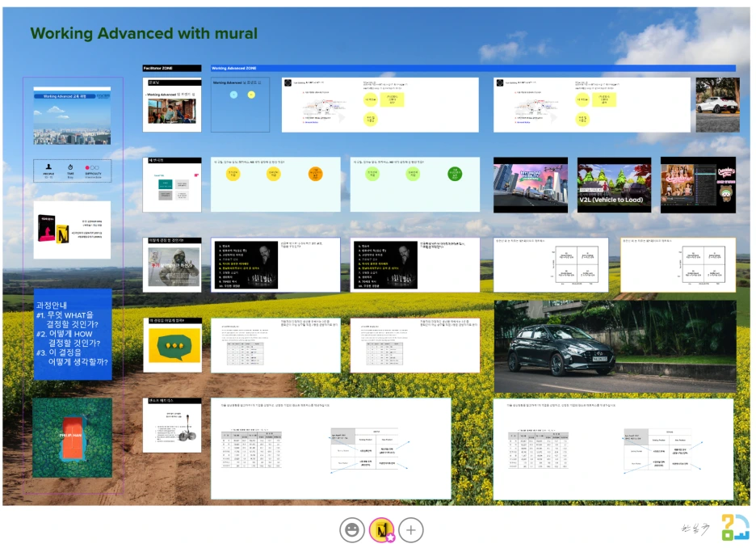
Task: Select the blue 과정안내 course guide card
Action: tap(73, 334)
